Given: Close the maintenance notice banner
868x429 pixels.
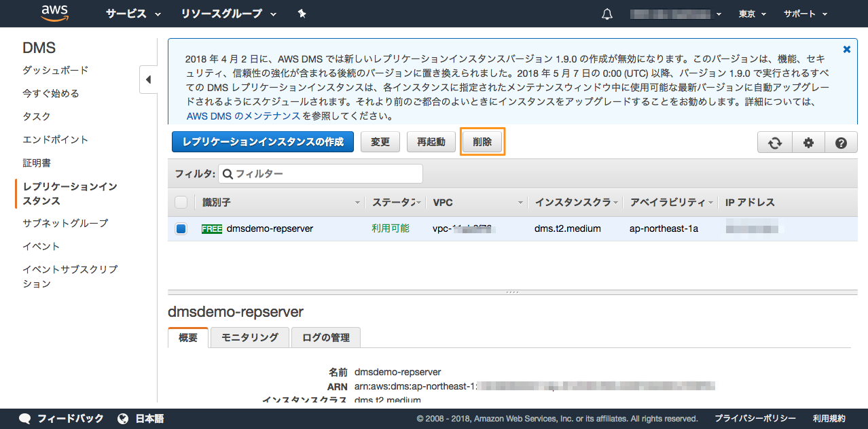Looking at the screenshot, I should click(846, 49).
